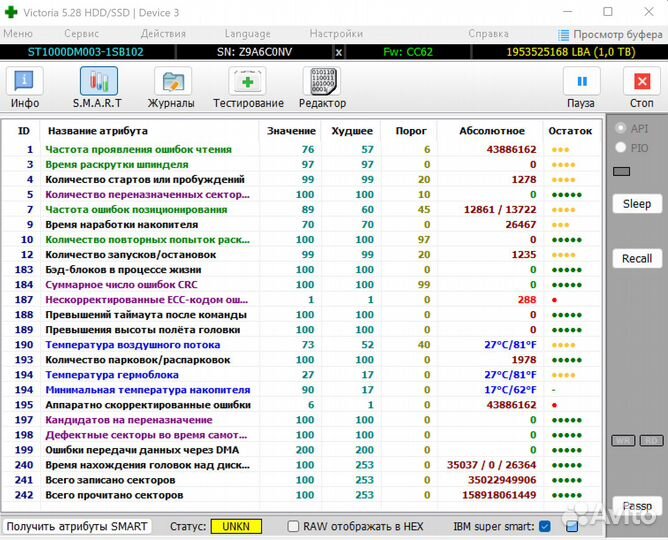Open the Language menu
The height and width of the screenshot is (540, 668).
tap(247, 33)
